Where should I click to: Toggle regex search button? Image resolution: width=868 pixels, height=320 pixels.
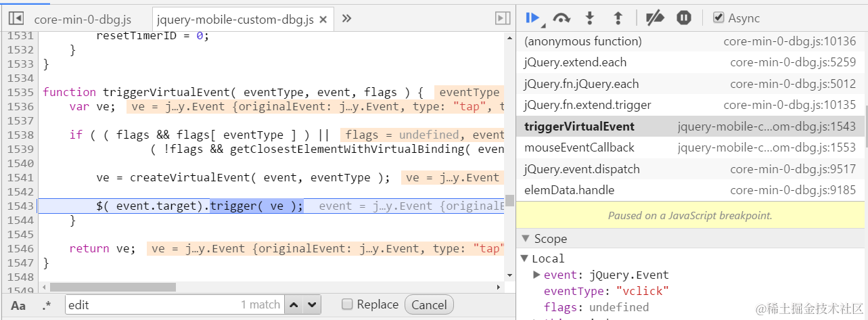pos(46,305)
